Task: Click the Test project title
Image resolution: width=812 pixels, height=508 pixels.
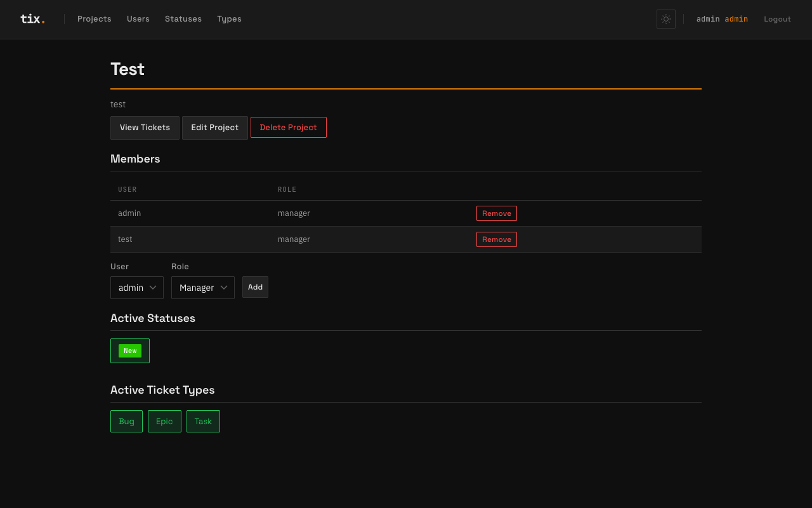Action: tap(128, 69)
